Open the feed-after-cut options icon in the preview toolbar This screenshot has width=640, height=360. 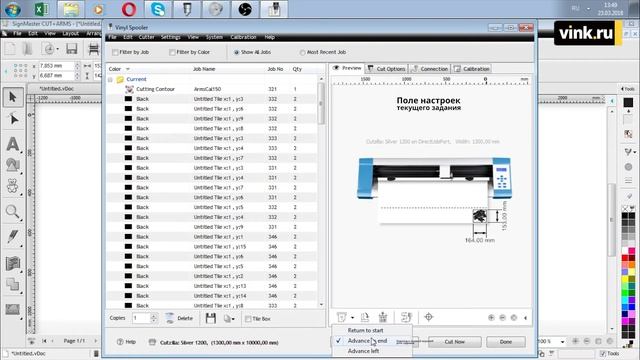click(342, 317)
